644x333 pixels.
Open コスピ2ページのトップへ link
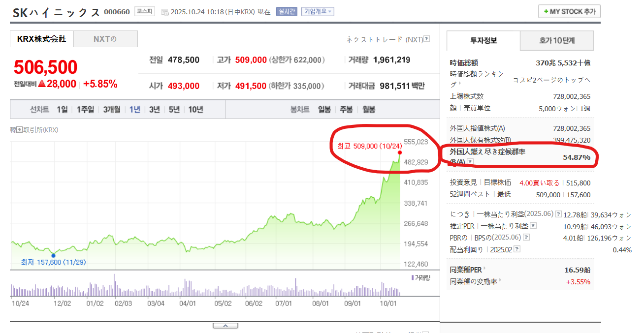(551, 80)
